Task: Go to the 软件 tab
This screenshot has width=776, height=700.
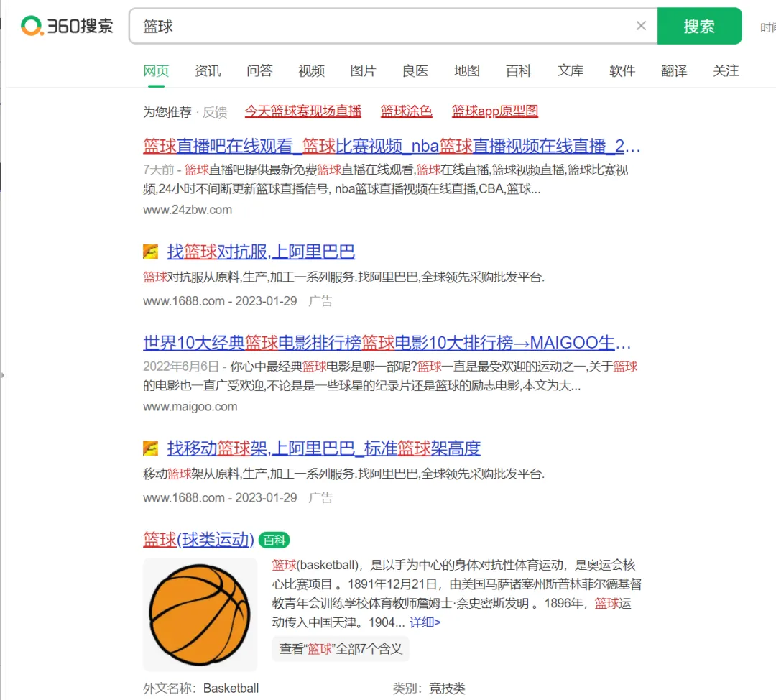Action: (x=622, y=71)
